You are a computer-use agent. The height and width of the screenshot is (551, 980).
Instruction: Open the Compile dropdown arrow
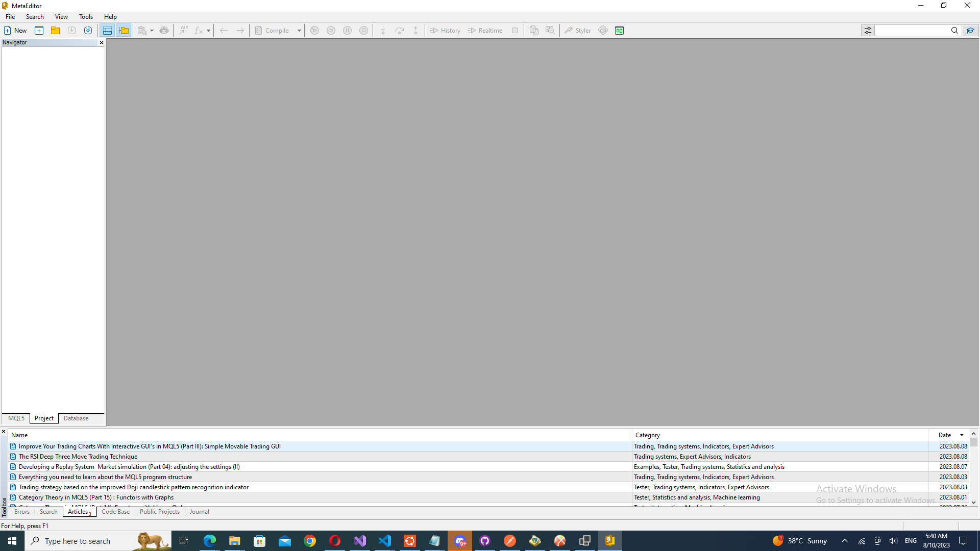tap(299, 31)
